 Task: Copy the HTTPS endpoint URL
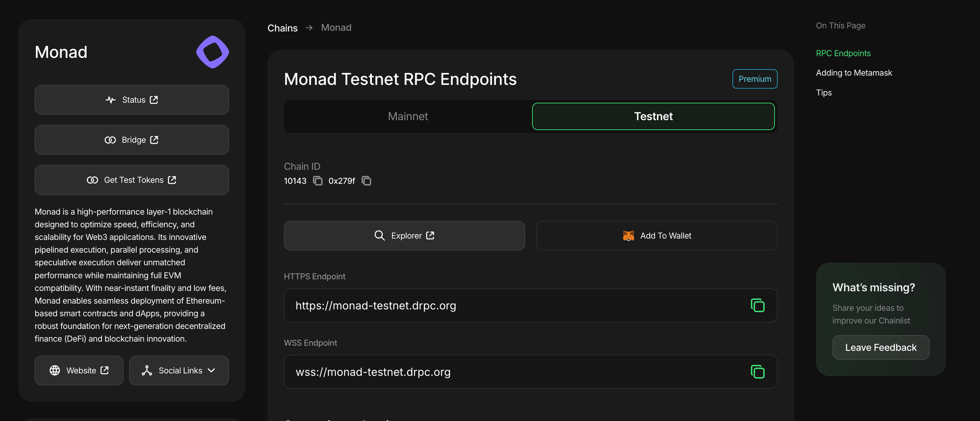pyautogui.click(x=757, y=305)
